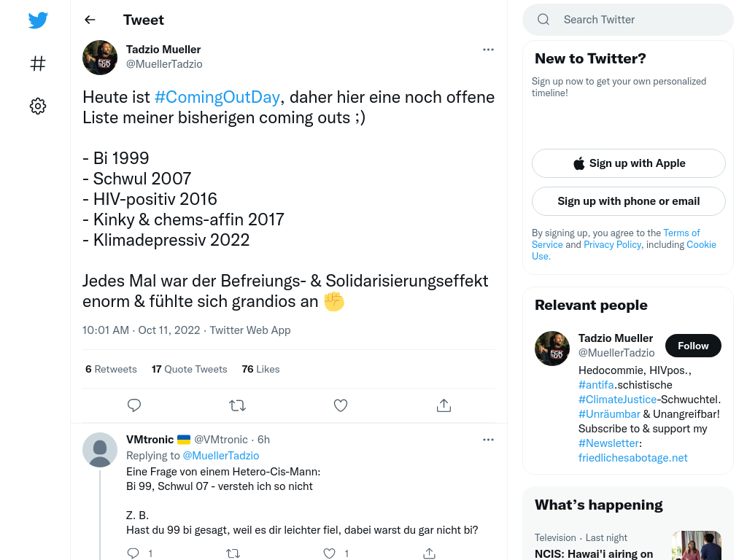Viewport: 747px width, 560px height.
Task: Retweet VMtronic's reply
Action: (233, 553)
